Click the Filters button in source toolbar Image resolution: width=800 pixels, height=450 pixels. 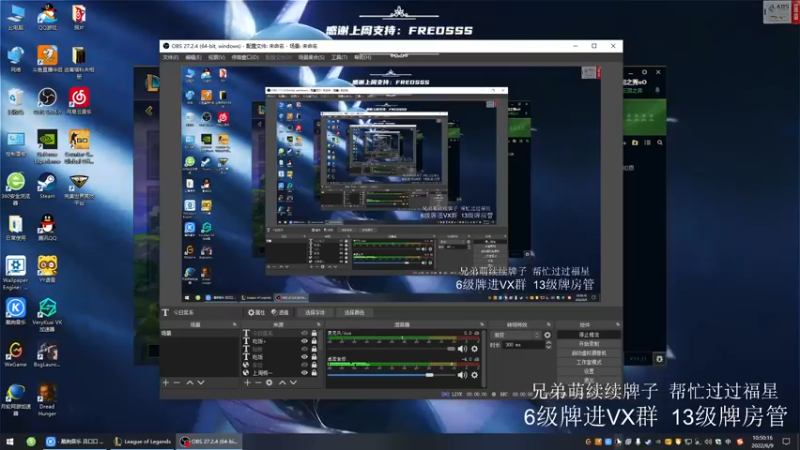[x=280, y=312]
